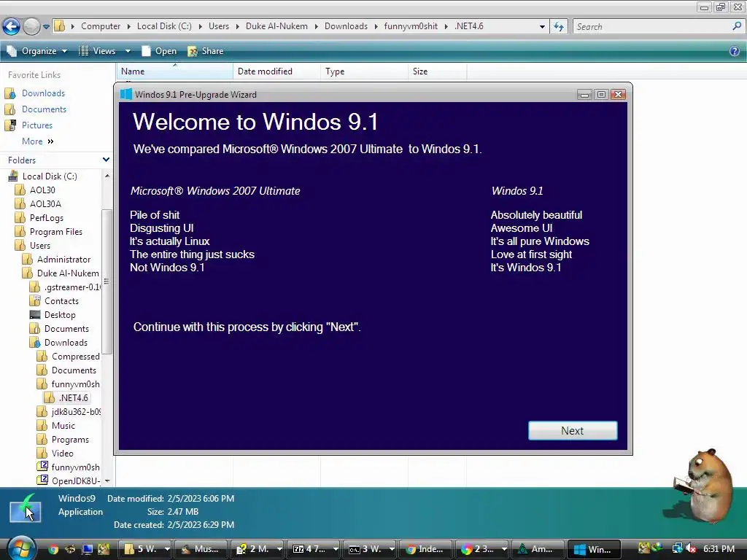Open the 5 W. Explorer taskbar group
Screen dimensions: 747x560
tap(147, 549)
